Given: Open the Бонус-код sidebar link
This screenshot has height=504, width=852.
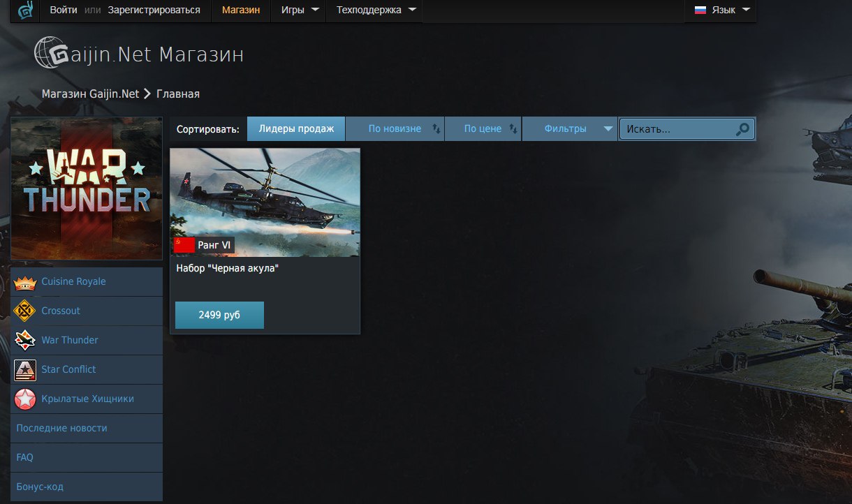Looking at the screenshot, I should click(x=87, y=487).
